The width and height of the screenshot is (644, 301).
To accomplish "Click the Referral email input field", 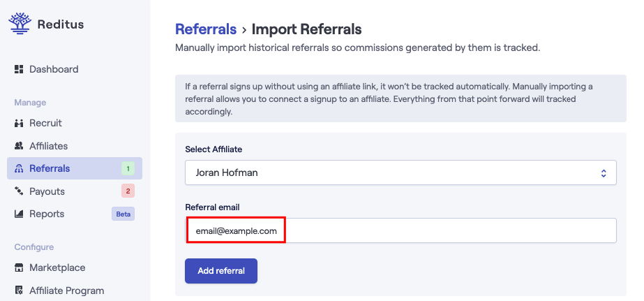I will (400, 230).
